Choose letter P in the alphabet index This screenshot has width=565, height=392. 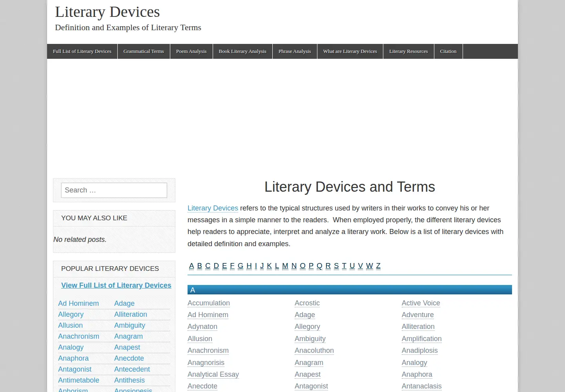[x=311, y=266]
